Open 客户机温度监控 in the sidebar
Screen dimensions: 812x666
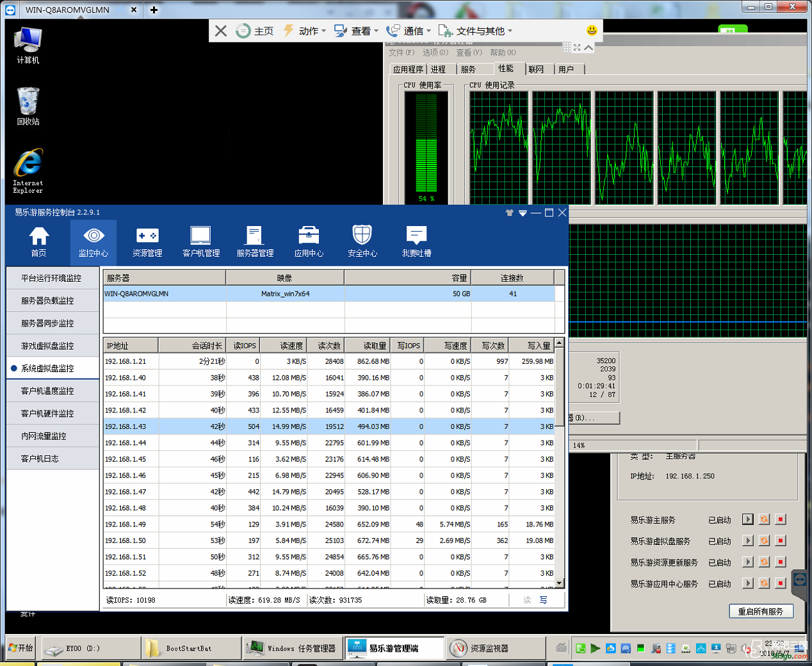click(x=53, y=391)
